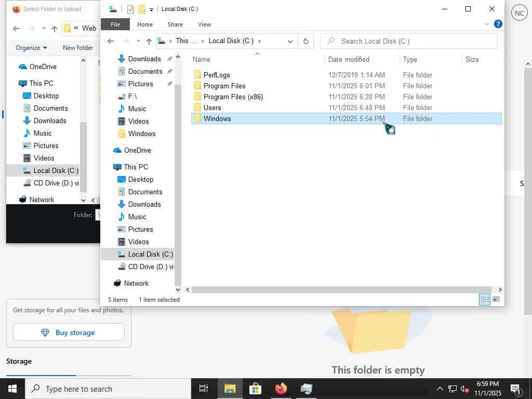532x399 pixels.
Task: Select the Windows folder row
Action: (346, 118)
